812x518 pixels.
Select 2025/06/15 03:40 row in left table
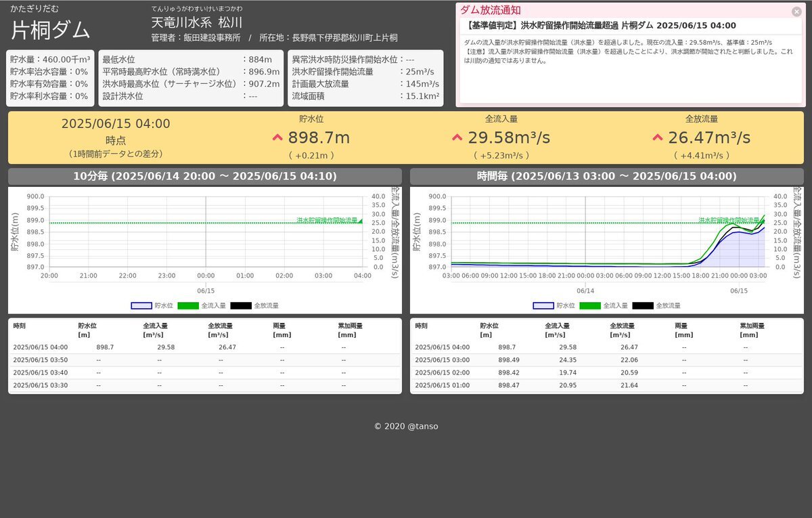point(205,372)
